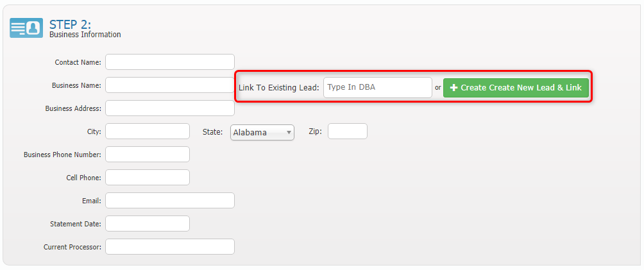Select the Cell Phone input box
Screen dimensions: 644x270
point(148,178)
